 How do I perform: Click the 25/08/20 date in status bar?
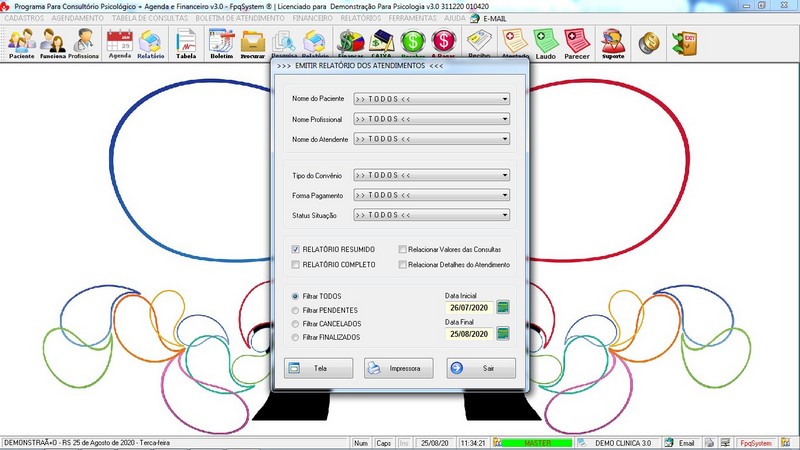pyautogui.click(x=435, y=443)
